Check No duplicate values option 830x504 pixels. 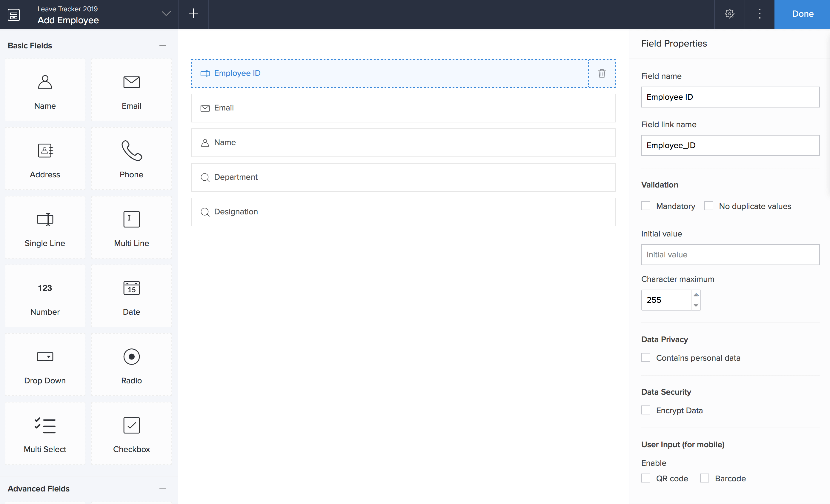(x=709, y=206)
